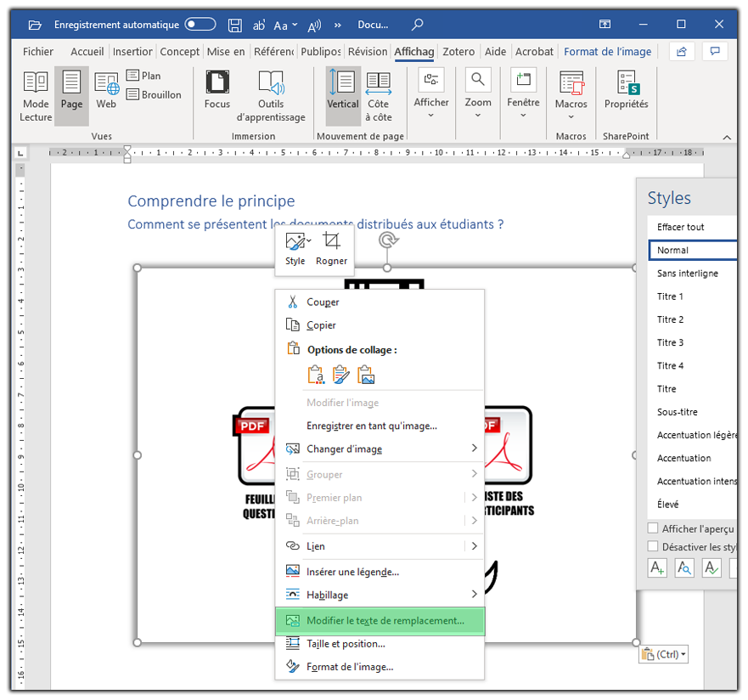
Task: Click the Rogner crop tool
Action: (x=331, y=249)
